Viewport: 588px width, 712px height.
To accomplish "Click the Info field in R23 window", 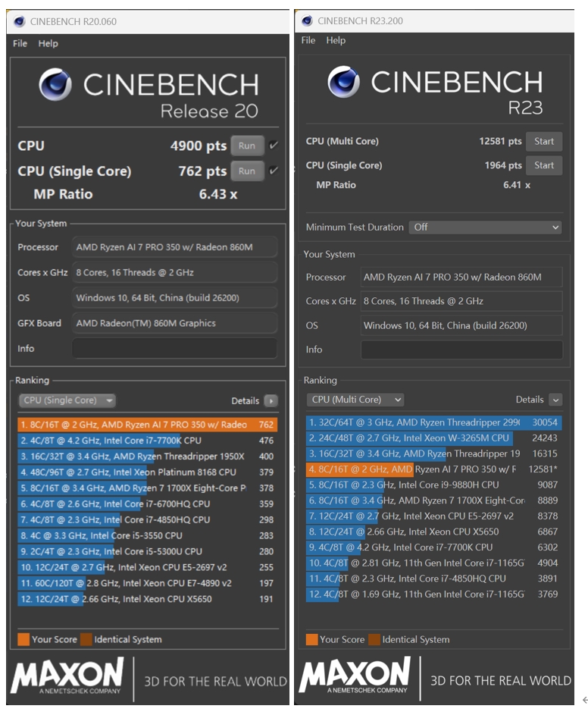I will coord(461,350).
